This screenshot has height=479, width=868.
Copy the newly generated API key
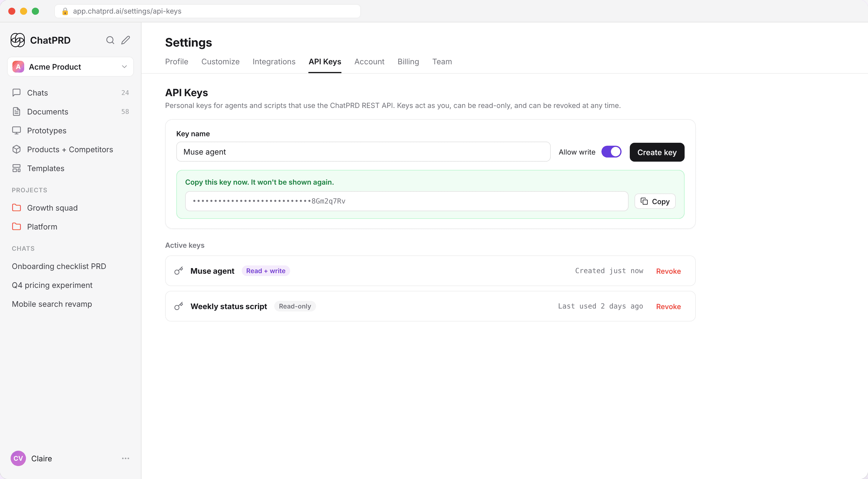click(x=655, y=201)
